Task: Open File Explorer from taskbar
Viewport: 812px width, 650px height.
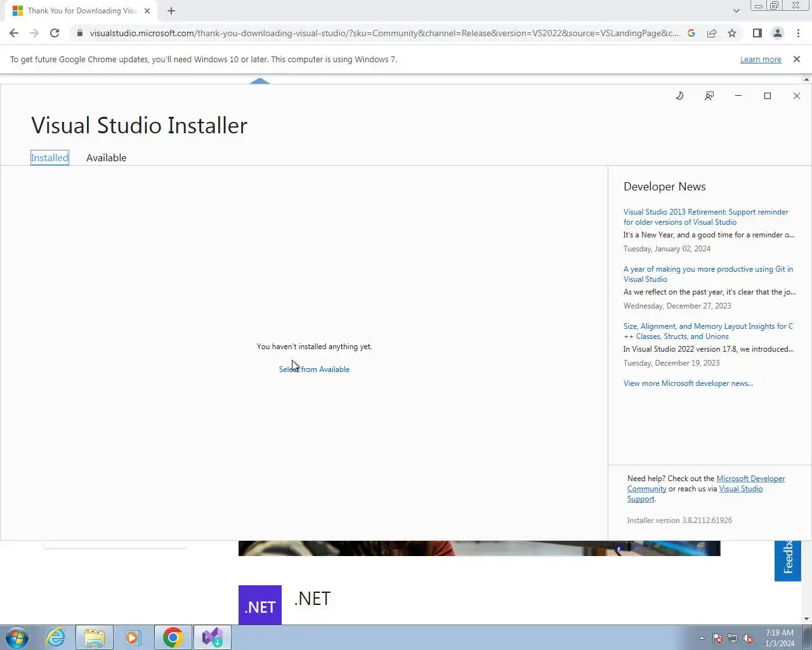Action: coord(94,637)
